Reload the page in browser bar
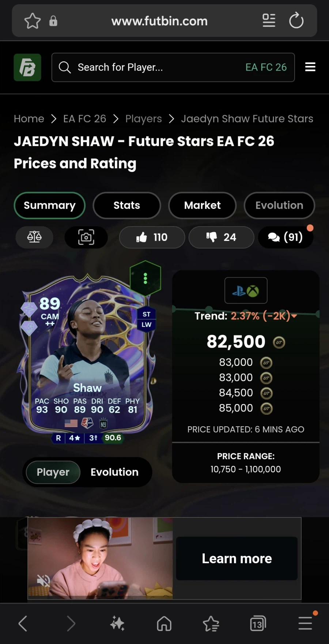The width and height of the screenshot is (329, 644). [296, 20]
